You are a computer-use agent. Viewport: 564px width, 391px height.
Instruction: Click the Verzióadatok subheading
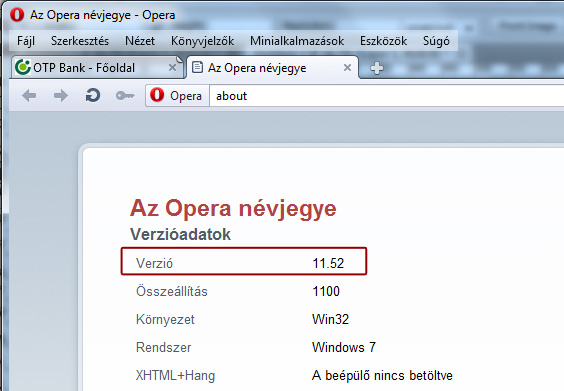(180, 234)
